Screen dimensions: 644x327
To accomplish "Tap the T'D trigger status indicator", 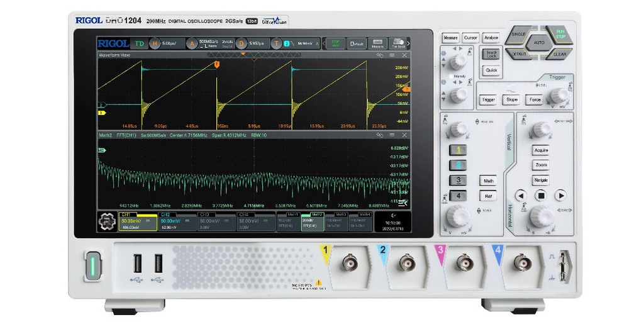I will click(140, 43).
